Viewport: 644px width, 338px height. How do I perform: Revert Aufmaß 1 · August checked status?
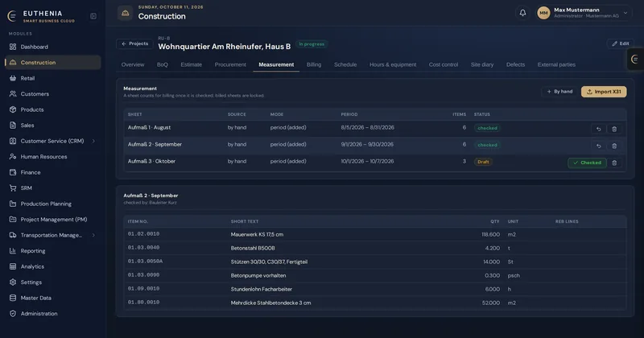point(598,129)
